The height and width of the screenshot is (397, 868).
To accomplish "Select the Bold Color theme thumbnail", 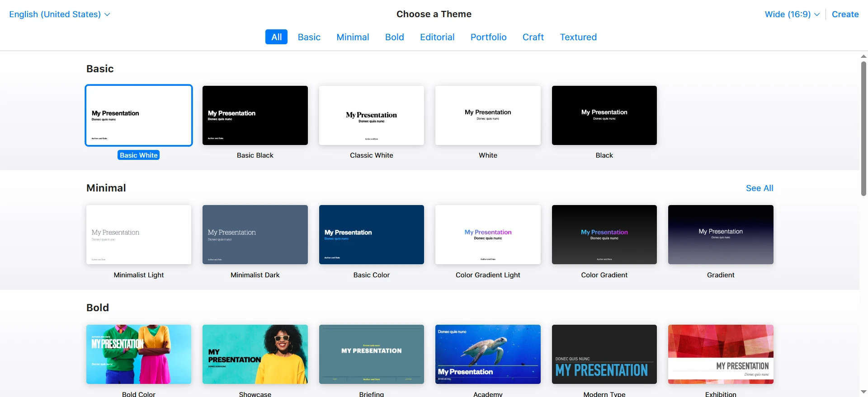I will point(139,355).
